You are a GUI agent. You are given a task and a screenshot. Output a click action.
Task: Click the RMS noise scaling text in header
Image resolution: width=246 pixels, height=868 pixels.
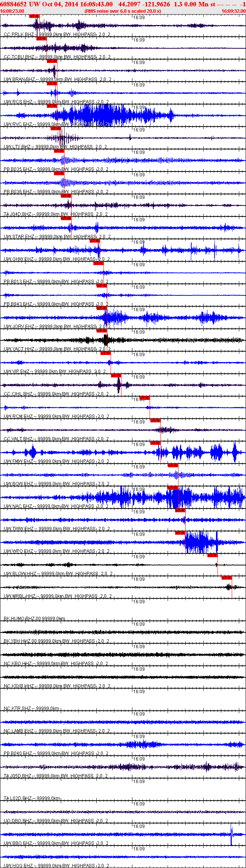tap(123, 11)
